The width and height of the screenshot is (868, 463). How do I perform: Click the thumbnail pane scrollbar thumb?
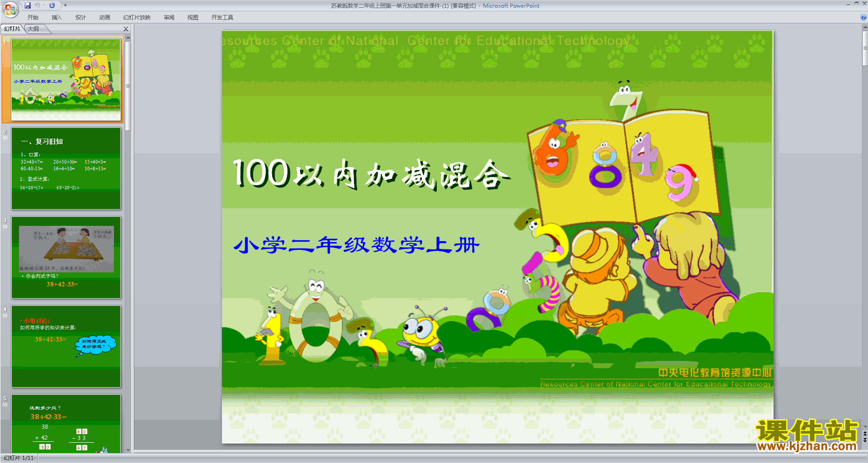(x=128, y=86)
